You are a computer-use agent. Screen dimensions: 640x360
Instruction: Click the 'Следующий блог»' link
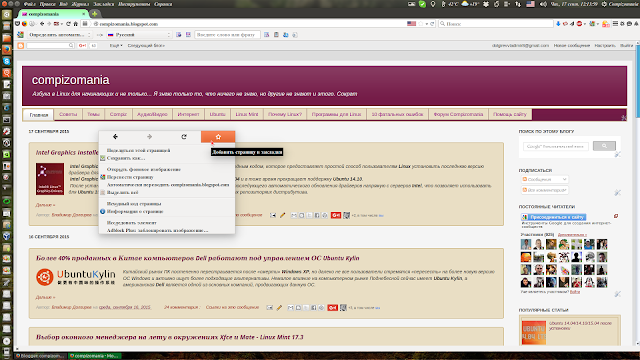(x=146, y=46)
